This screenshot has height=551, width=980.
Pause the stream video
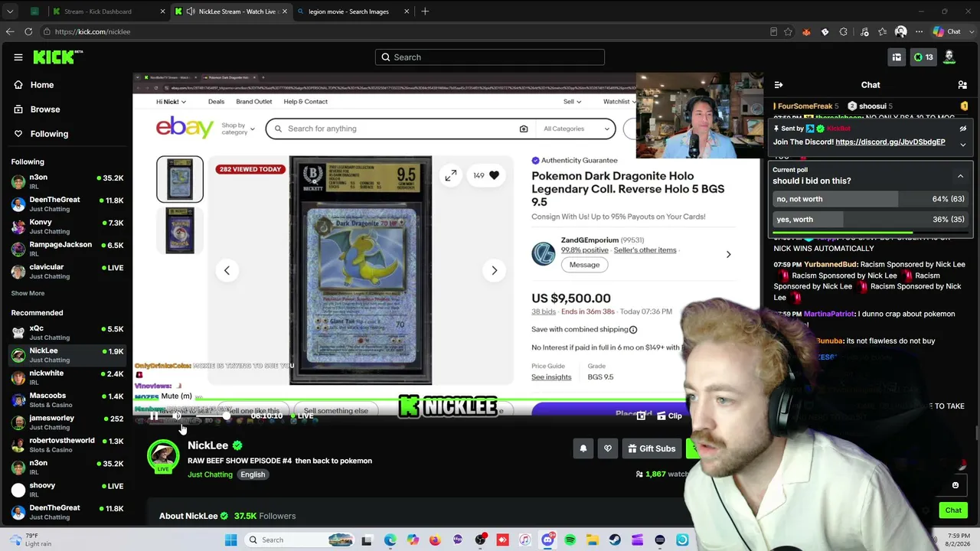[154, 416]
